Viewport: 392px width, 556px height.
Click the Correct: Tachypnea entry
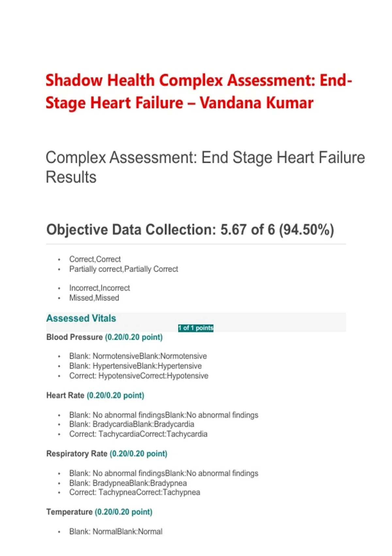coord(135,492)
